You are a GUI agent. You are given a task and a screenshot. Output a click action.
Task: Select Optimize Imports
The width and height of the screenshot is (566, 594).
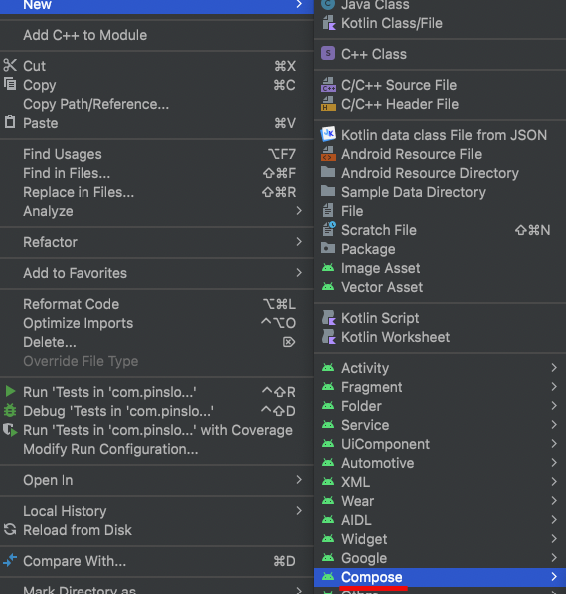click(78, 323)
